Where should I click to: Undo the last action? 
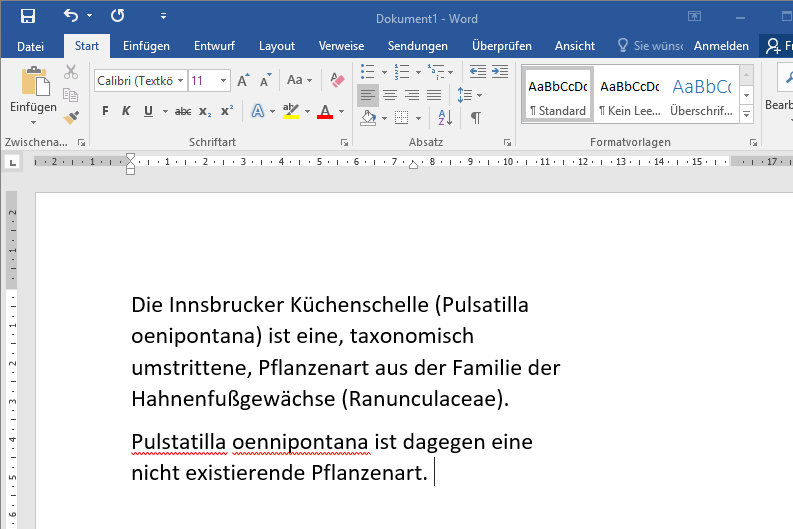coord(71,16)
